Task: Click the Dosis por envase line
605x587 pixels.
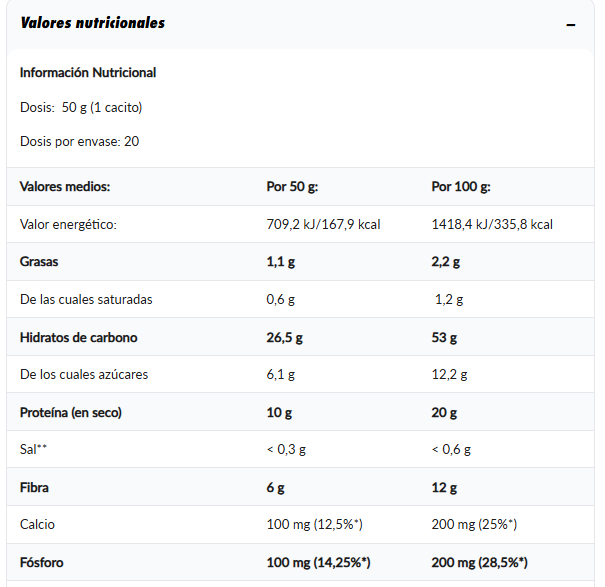Action: 79,141
